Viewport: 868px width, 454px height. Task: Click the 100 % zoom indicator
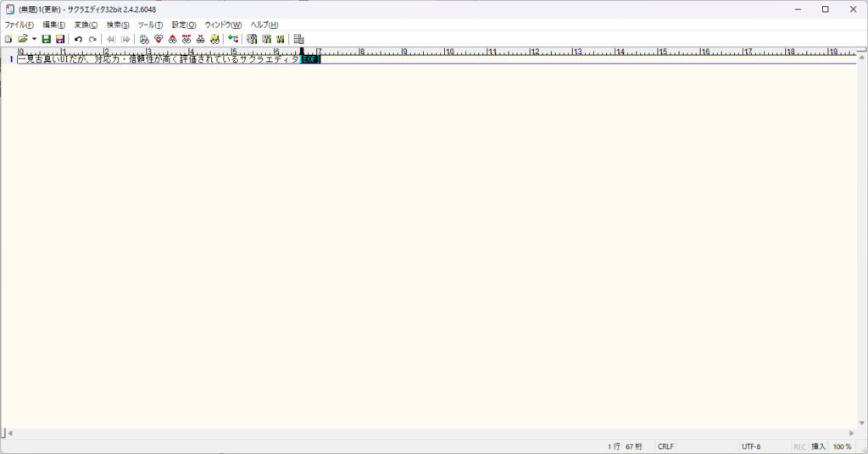point(842,446)
